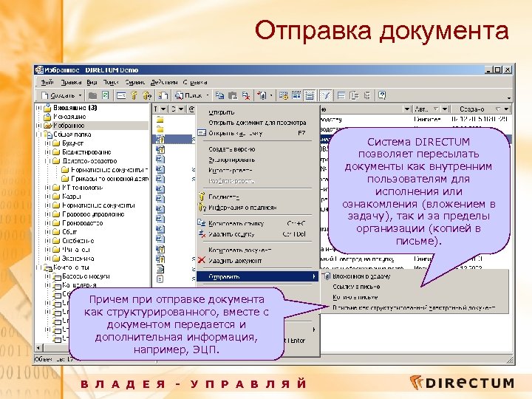Click the Help icon at toolbar end
The height and width of the screenshot is (399, 532).
coord(382,95)
